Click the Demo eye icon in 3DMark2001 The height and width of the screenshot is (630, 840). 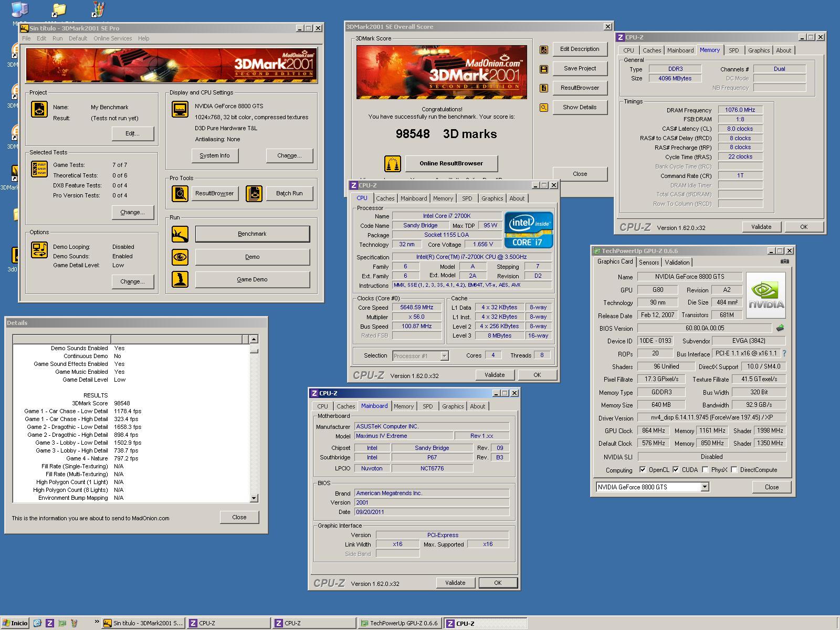click(180, 257)
